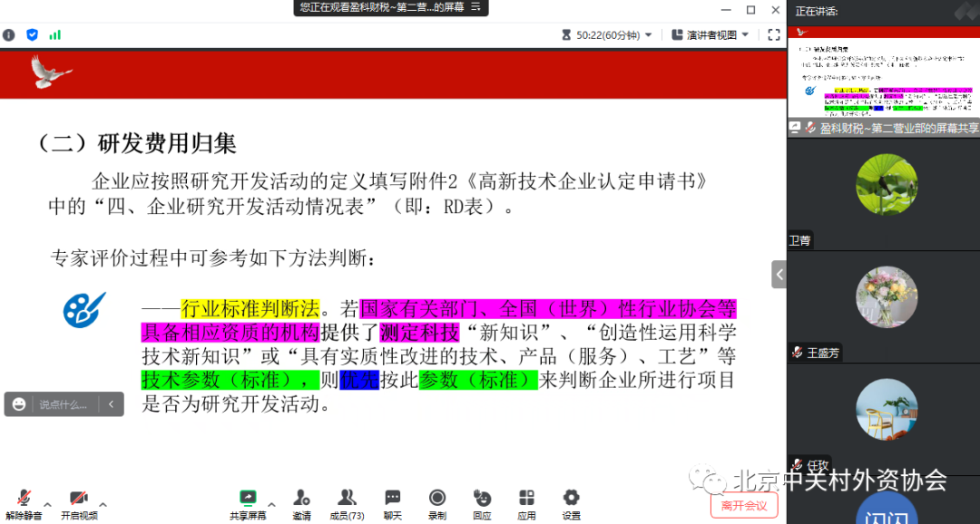This screenshot has width=980, height=524.
Task: Click the blue encryption shield icon
Action: click(x=33, y=35)
